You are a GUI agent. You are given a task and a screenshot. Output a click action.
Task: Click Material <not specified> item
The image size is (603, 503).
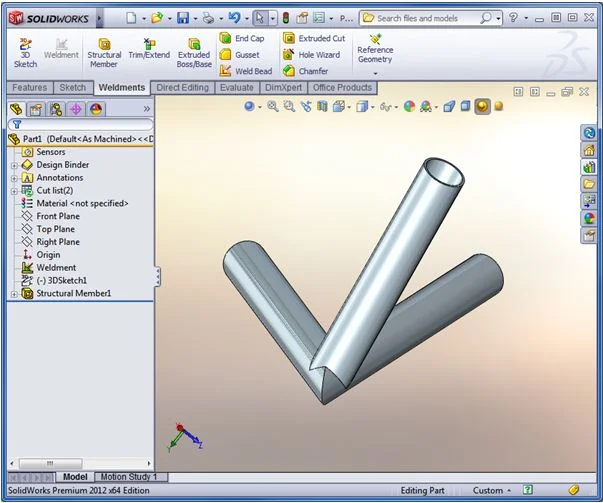click(x=75, y=203)
